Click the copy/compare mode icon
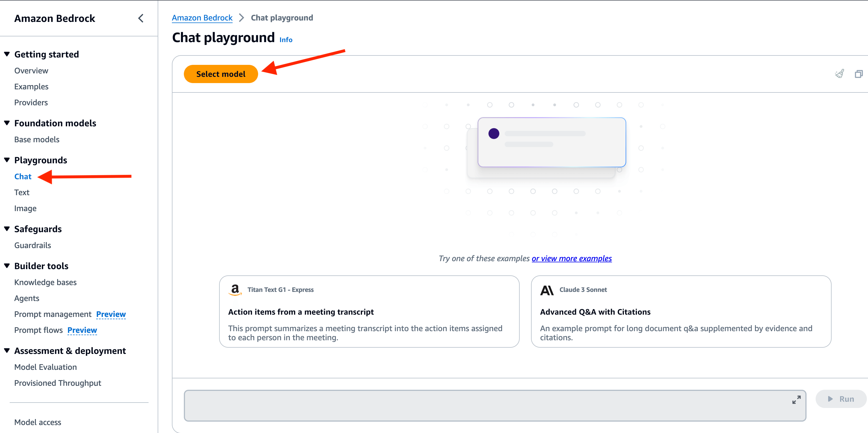Screen dimensions: 868x433 (x=859, y=74)
